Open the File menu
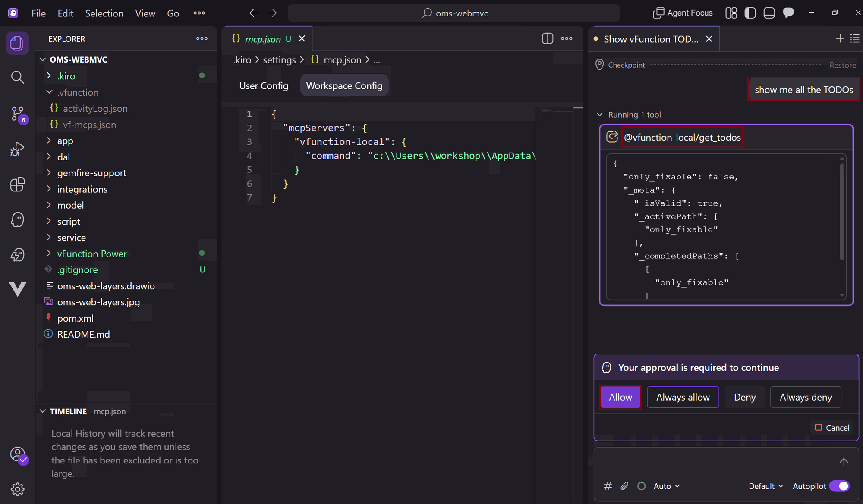863x504 pixels. pos(38,13)
